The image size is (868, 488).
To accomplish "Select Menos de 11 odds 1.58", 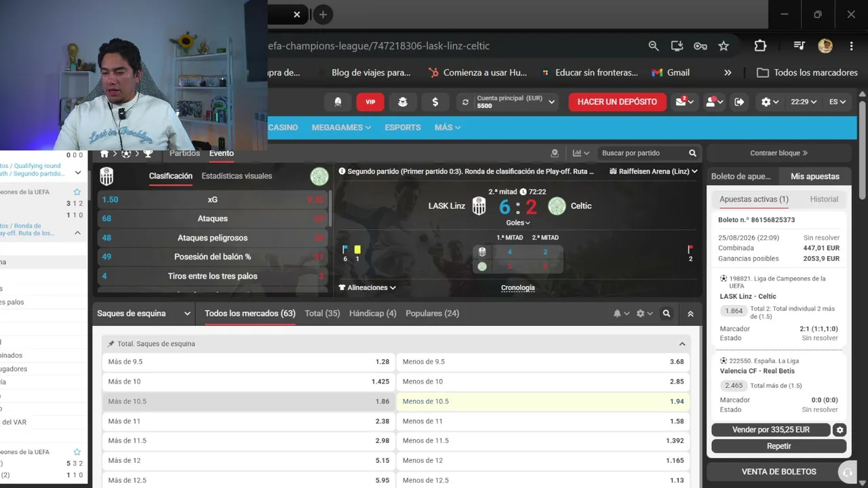I will pos(543,421).
